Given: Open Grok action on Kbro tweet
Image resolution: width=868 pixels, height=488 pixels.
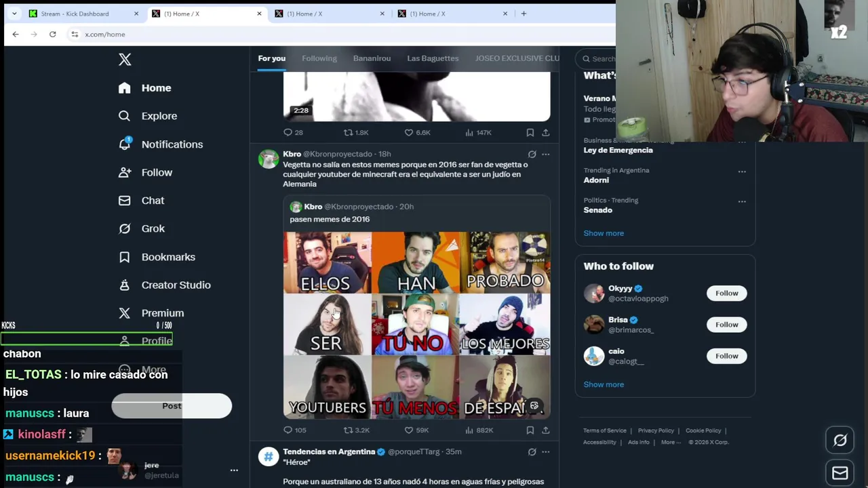Looking at the screenshot, I should (532, 155).
